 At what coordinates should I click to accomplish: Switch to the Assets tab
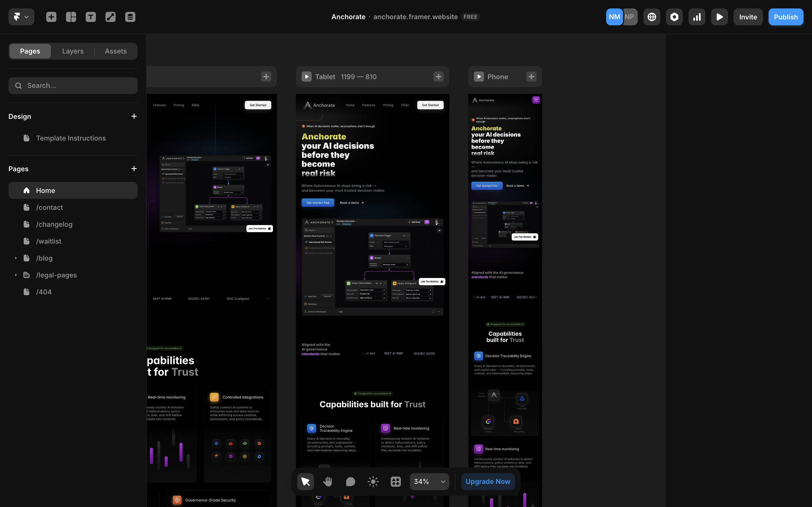(116, 51)
